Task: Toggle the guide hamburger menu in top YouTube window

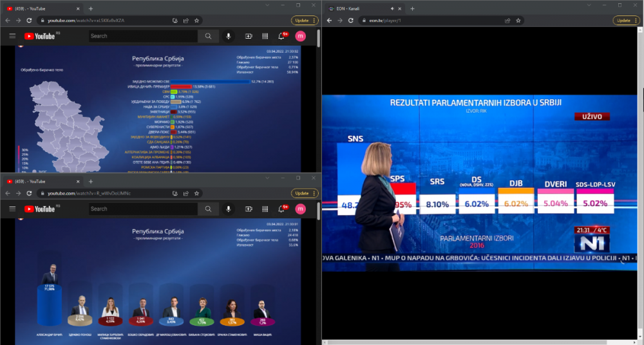Action: click(x=12, y=36)
